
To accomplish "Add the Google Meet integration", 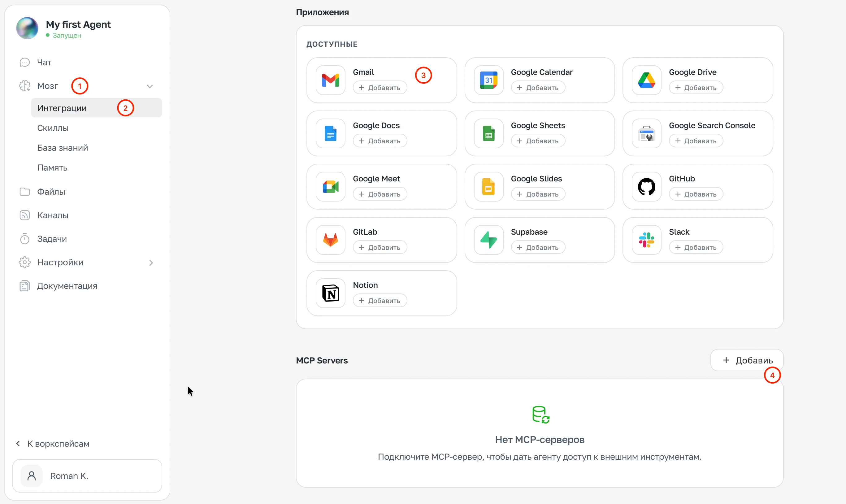I will [x=380, y=194].
